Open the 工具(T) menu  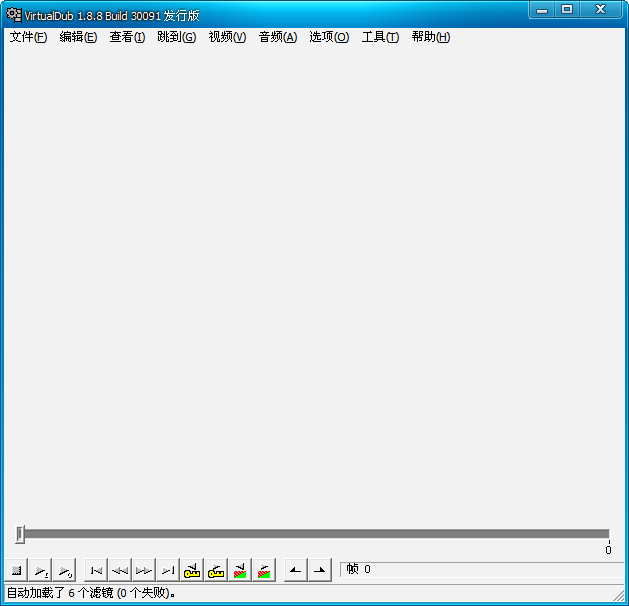[380, 37]
